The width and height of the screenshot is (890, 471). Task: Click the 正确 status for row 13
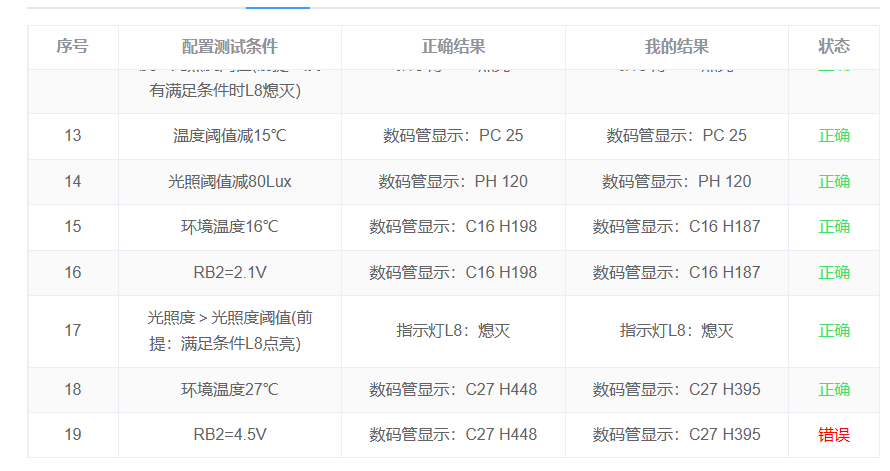click(x=834, y=136)
